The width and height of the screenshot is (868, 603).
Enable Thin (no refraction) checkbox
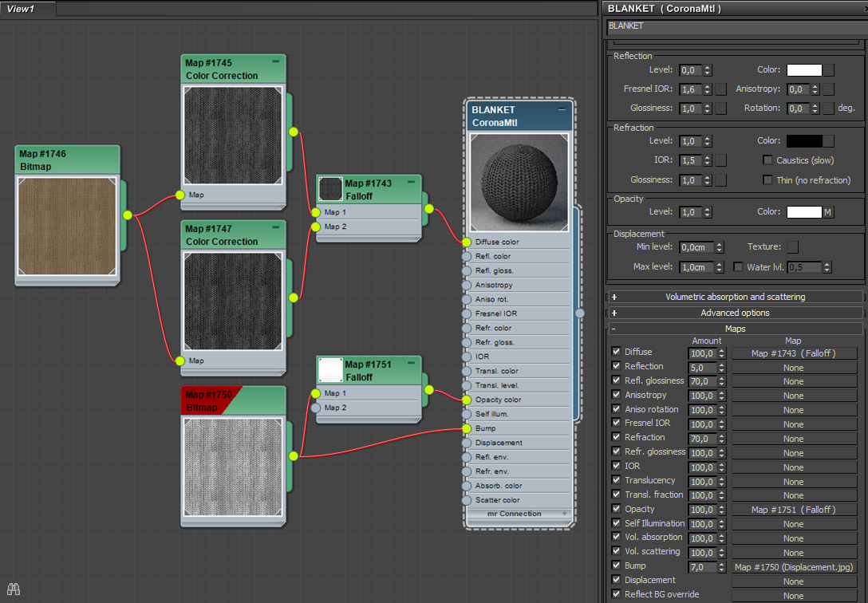767,179
